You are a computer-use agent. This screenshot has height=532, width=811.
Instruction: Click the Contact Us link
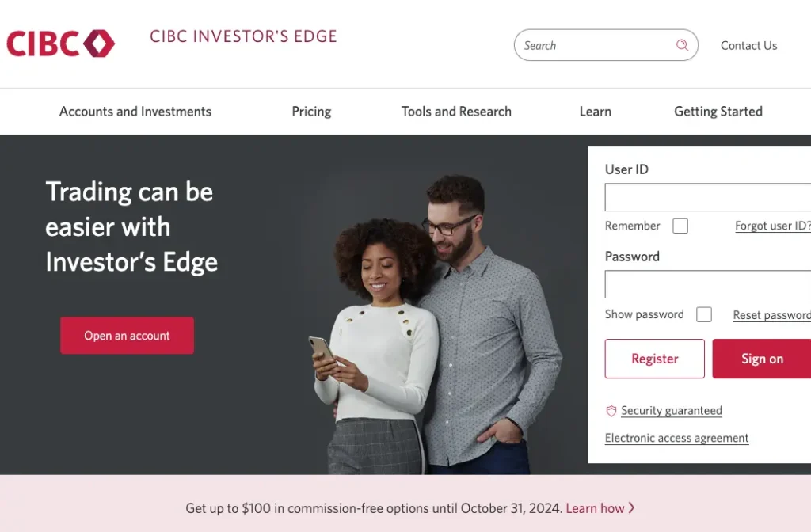coord(748,45)
